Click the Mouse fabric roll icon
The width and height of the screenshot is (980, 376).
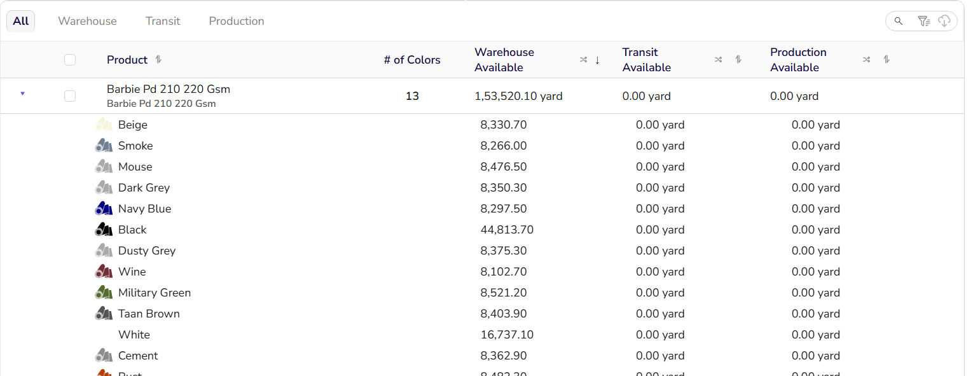coord(104,167)
